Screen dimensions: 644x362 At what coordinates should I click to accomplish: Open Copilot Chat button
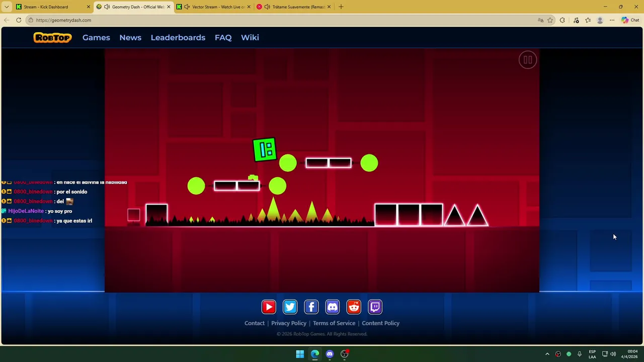[630, 20]
